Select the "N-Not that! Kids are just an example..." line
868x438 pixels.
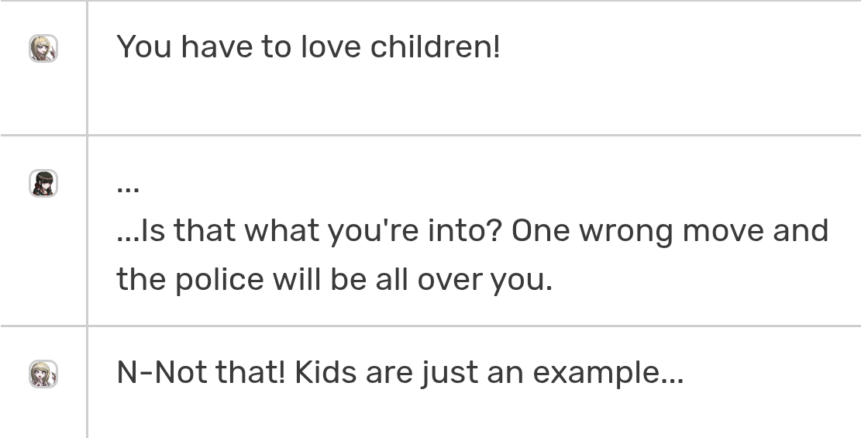[400, 372]
